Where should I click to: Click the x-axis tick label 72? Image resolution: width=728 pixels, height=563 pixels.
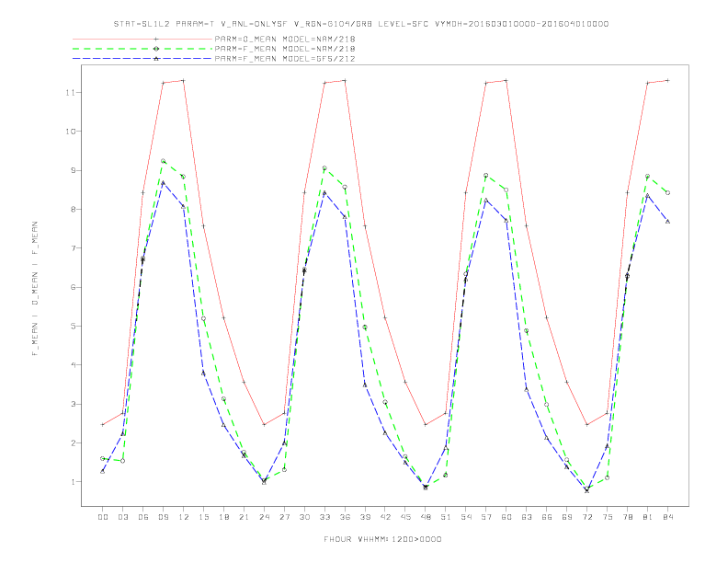tap(586, 517)
